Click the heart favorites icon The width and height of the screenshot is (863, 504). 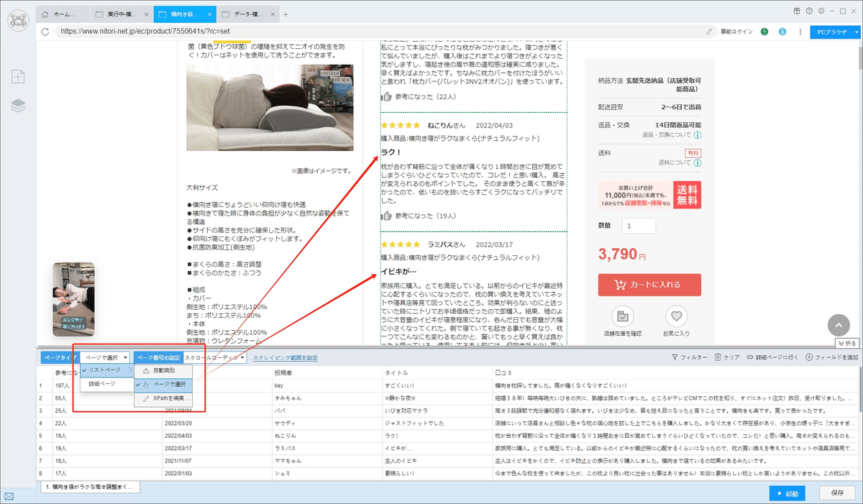676,317
